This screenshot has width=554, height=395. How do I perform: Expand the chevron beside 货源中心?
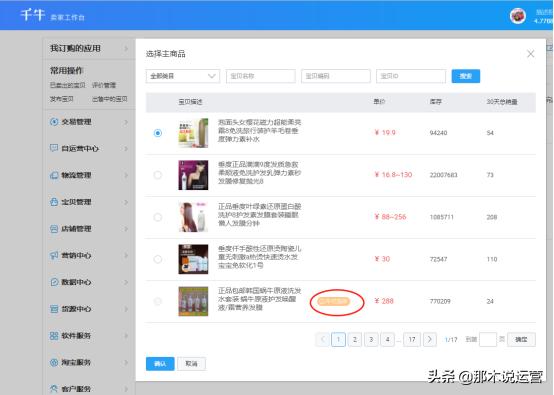126,309
